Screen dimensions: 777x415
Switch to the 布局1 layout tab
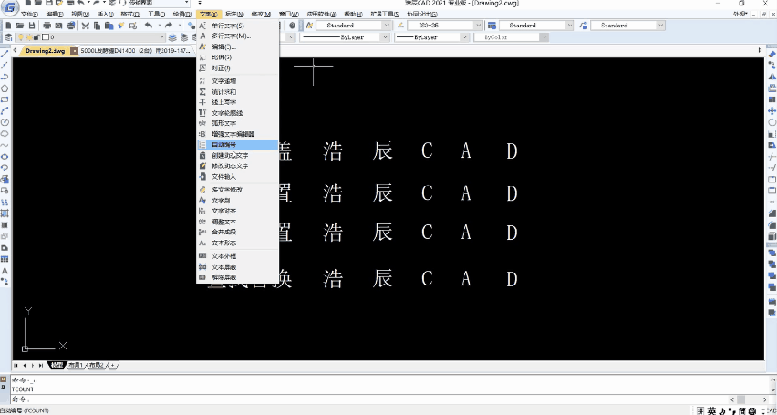(76, 366)
